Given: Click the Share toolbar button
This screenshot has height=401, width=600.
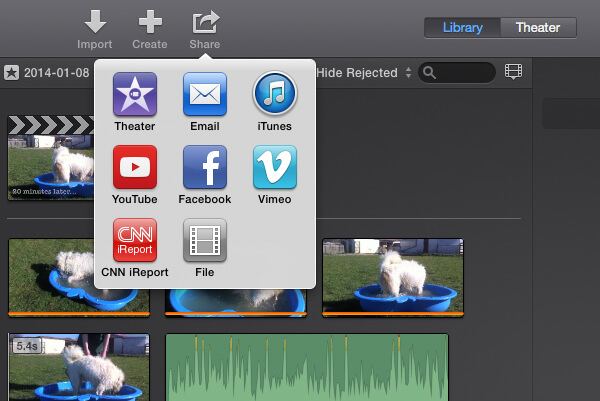Looking at the screenshot, I should pyautogui.click(x=205, y=30).
